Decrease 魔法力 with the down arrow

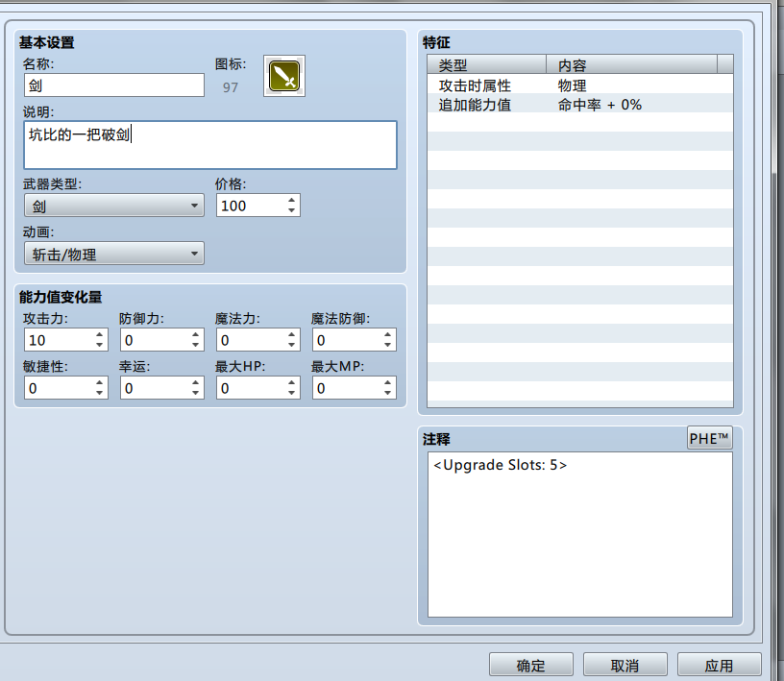(291, 346)
